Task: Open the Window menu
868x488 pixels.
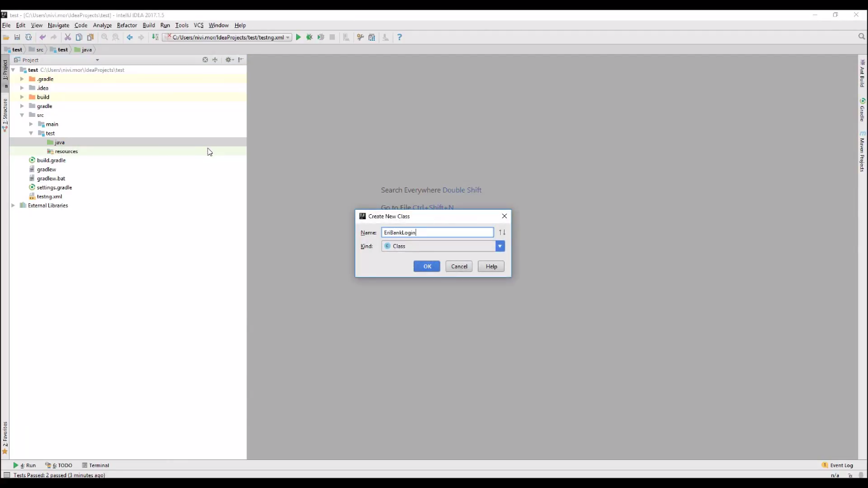Action: [x=219, y=25]
